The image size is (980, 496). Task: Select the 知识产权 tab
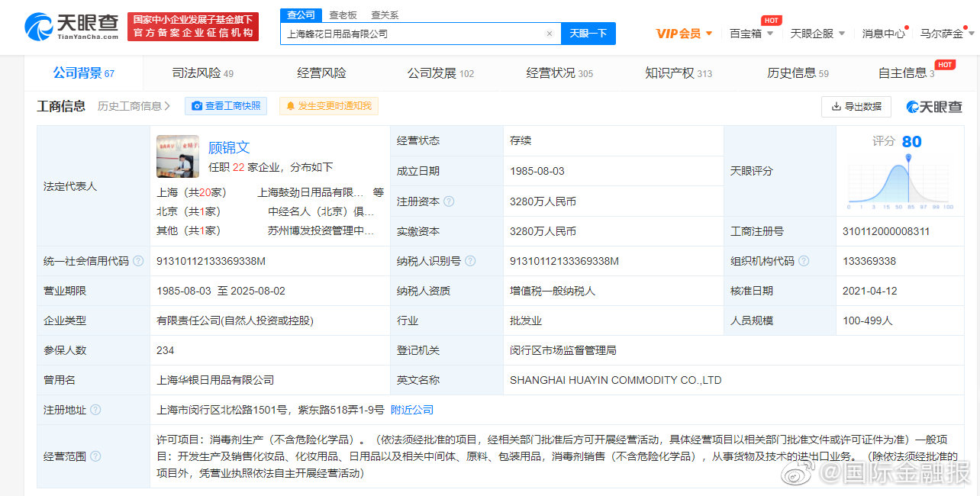click(679, 73)
